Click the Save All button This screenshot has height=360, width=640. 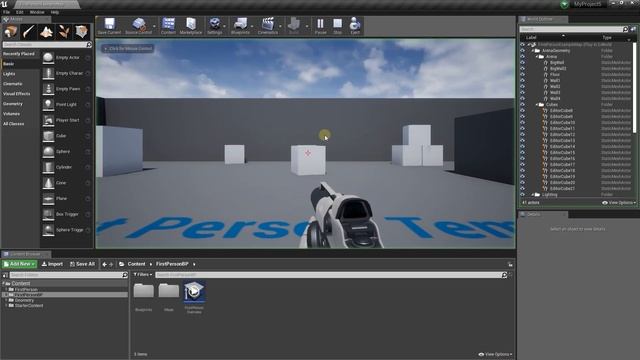point(82,264)
